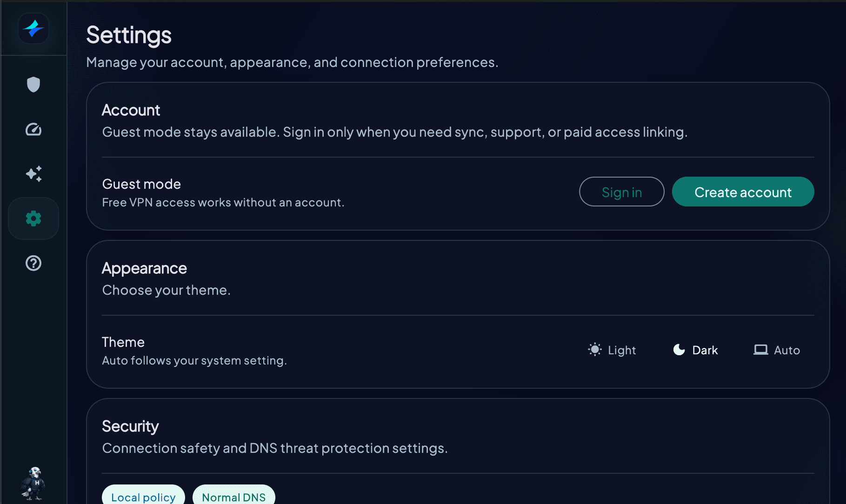The width and height of the screenshot is (846, 504).
Task: Click the lightning bolt app logo
Action: click(x=33, y=28)
